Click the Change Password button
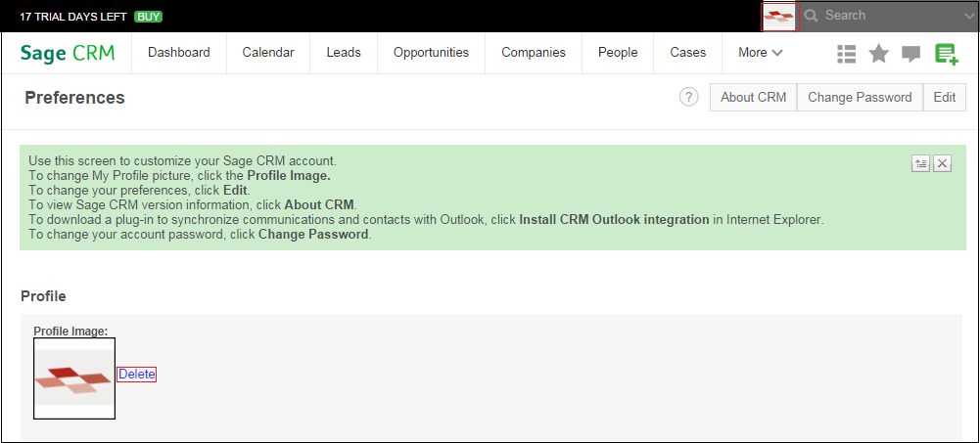The image size is (980, 443). point(860,97)
